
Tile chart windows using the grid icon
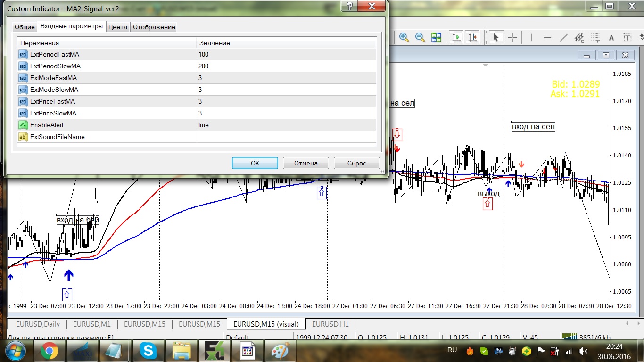[x=436, y=38]
